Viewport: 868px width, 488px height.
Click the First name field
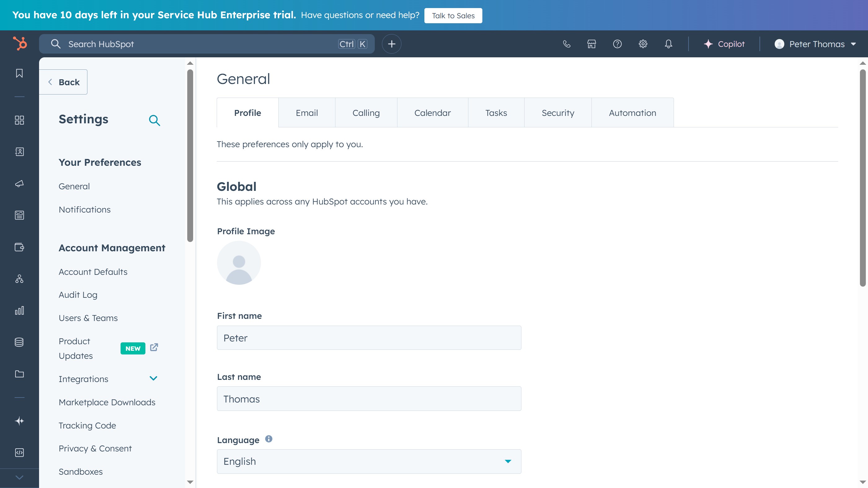[369, 338]
